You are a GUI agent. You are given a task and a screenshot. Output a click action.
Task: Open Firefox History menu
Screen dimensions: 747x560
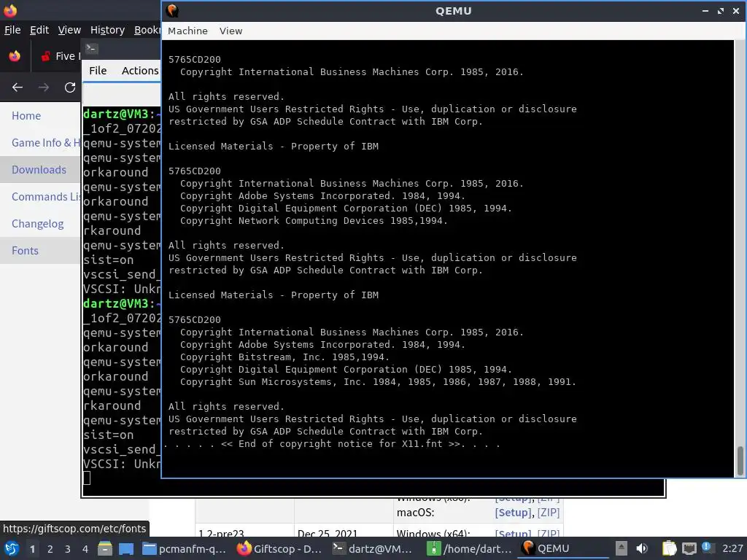pyautogui.click(x=107, y=30)
